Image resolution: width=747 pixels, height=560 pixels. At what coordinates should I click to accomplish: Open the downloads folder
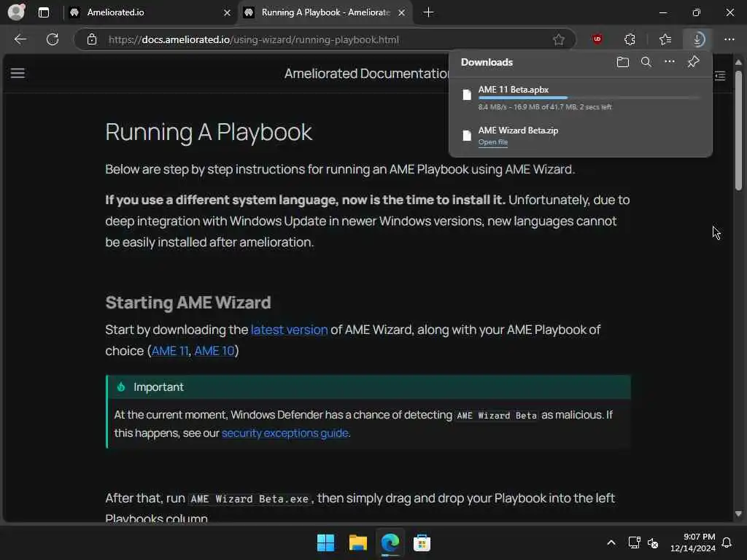[x=623, y=62]
